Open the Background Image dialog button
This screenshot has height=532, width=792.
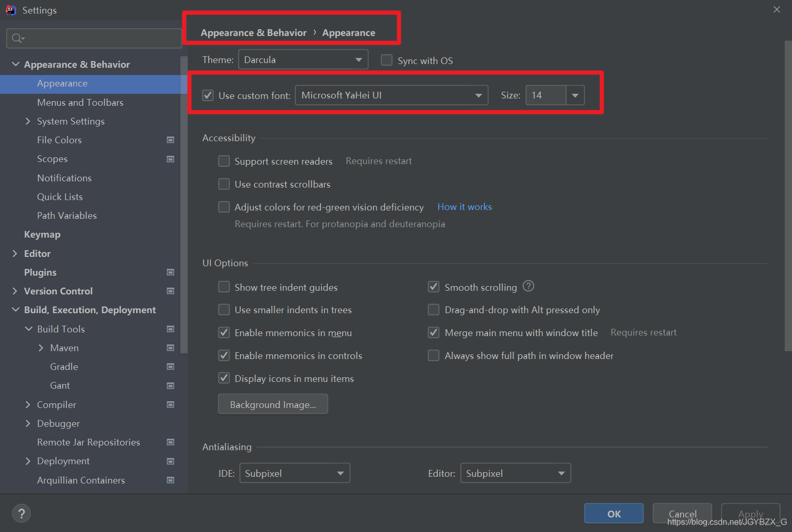[x=273, y=404]
